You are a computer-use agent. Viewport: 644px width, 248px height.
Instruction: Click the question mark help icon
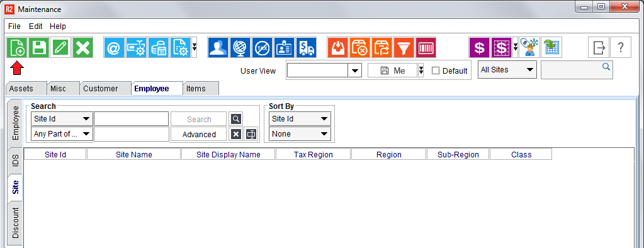click(621, 48)
